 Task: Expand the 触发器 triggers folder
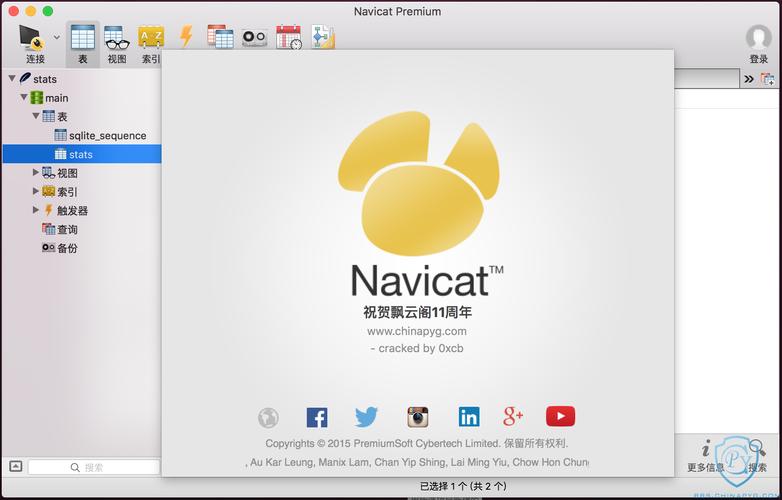[35, 210]
